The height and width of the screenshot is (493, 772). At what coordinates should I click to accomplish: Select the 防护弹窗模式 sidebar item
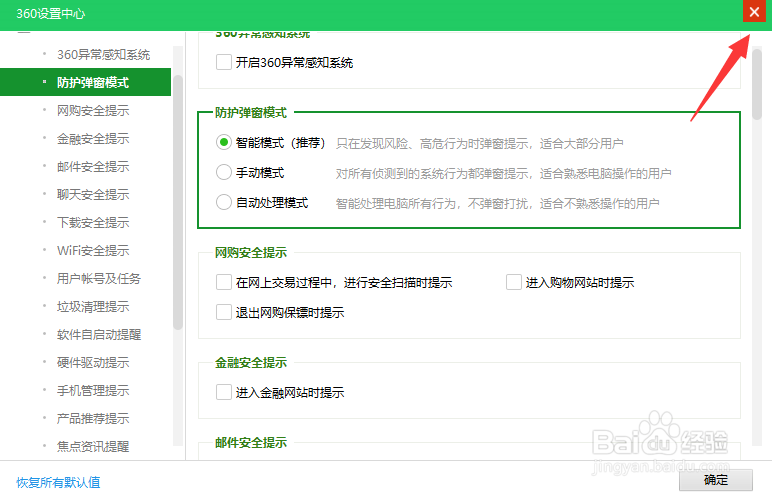click(x=86, y=82)
